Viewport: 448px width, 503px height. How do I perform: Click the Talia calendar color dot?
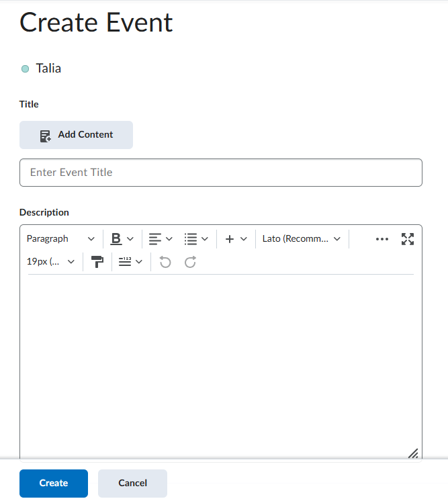[x=25, y=68]
